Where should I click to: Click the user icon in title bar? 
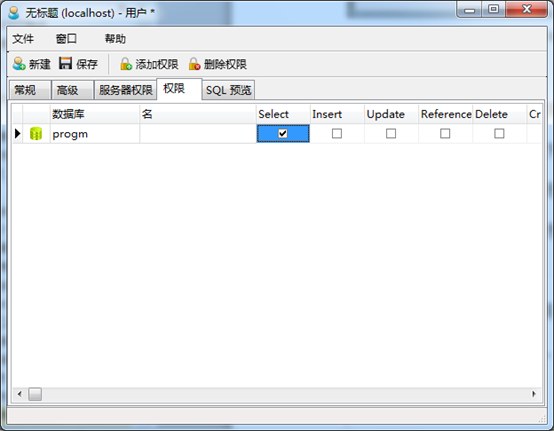click(x=14, y=13)
